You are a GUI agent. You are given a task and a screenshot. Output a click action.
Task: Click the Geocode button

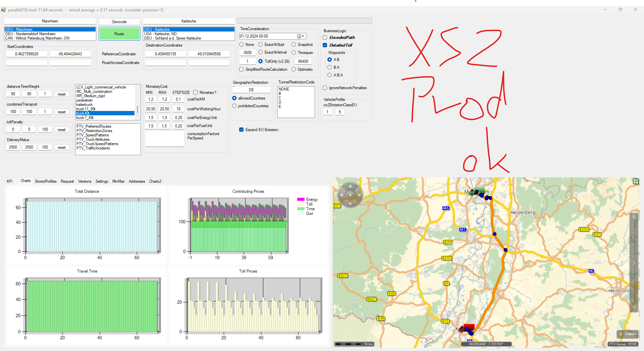tap(119, 22)
